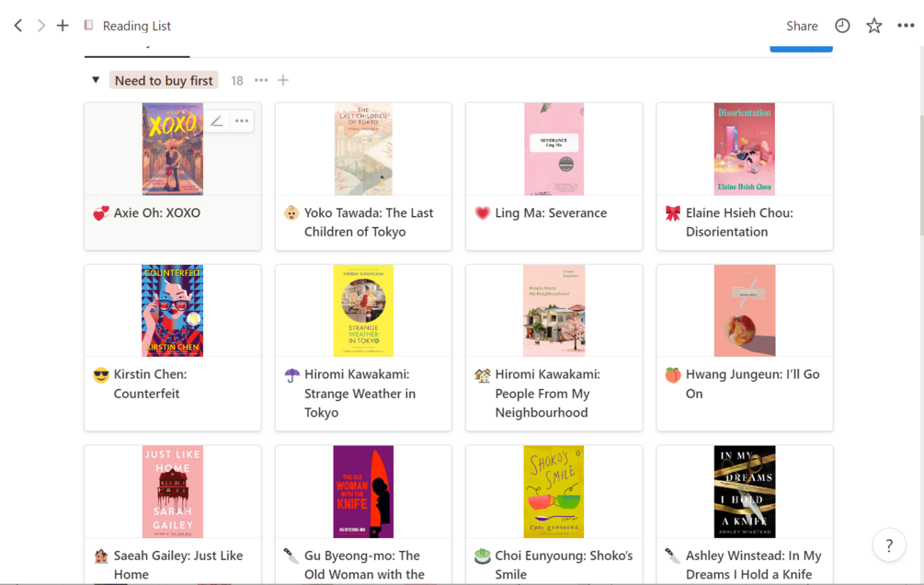Go back using the left arrow
Image resolution: width=924 pixels, height=585 pixels.
point(18,26)
